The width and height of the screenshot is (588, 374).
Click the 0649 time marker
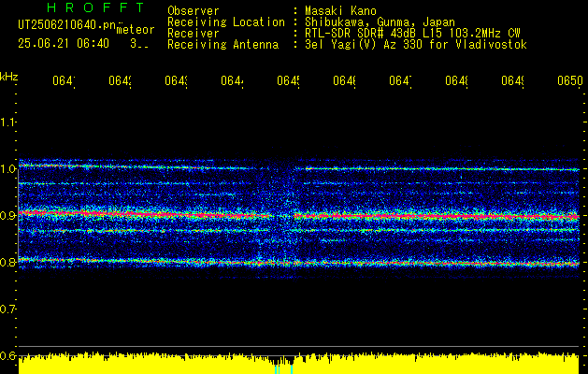[512, 81]
